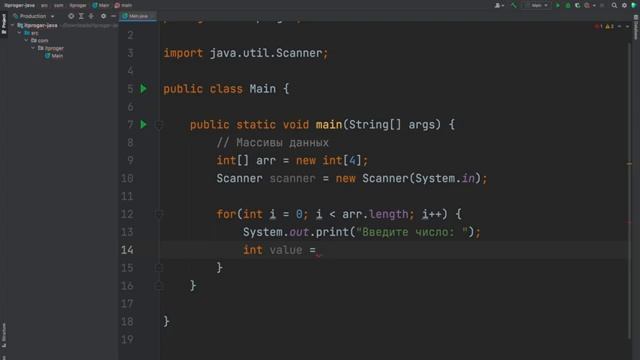Click itproger-java breadcrumb
640x360 pixels.
pos(20,5)
